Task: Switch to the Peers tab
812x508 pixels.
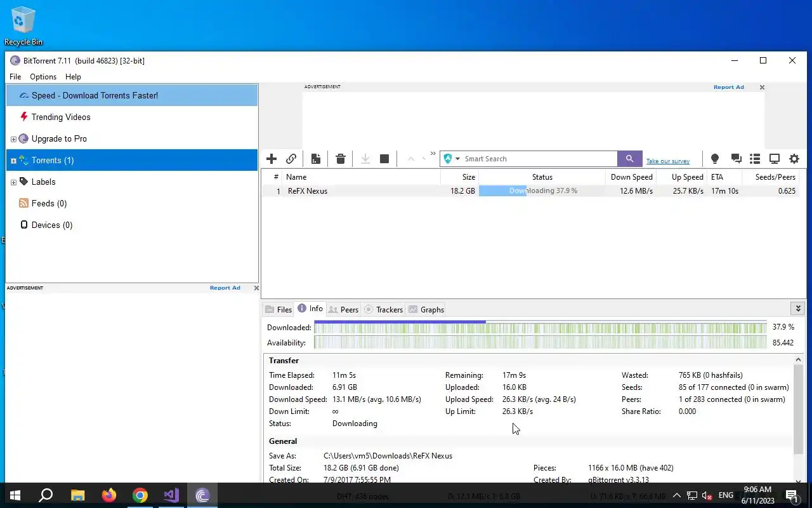Action: click(x=343, y=309)
